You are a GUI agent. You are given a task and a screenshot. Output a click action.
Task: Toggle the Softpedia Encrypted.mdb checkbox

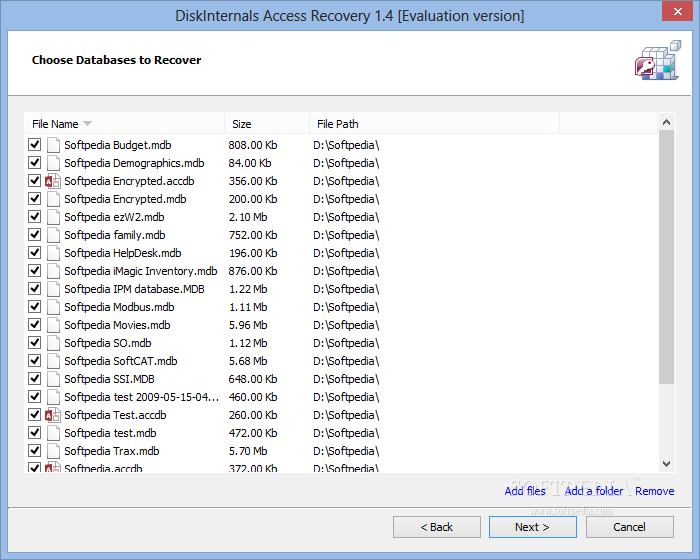click(x=34, y=199)
